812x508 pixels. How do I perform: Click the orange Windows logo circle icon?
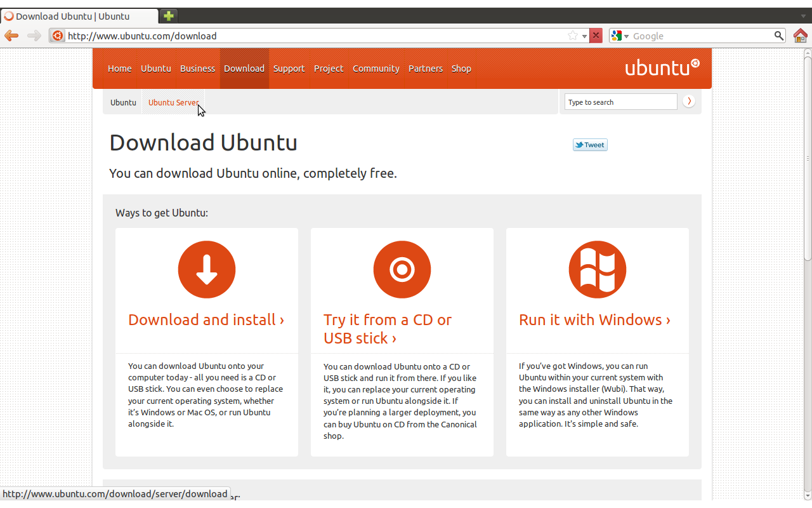(x=598, y=269)
